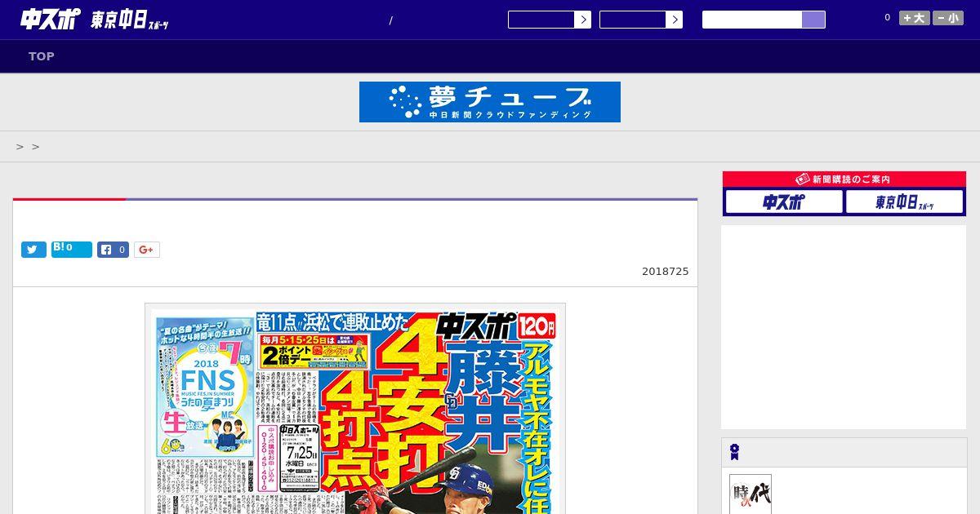
Task: Open the newspaper front page image
Action: [x=355, y=409]
